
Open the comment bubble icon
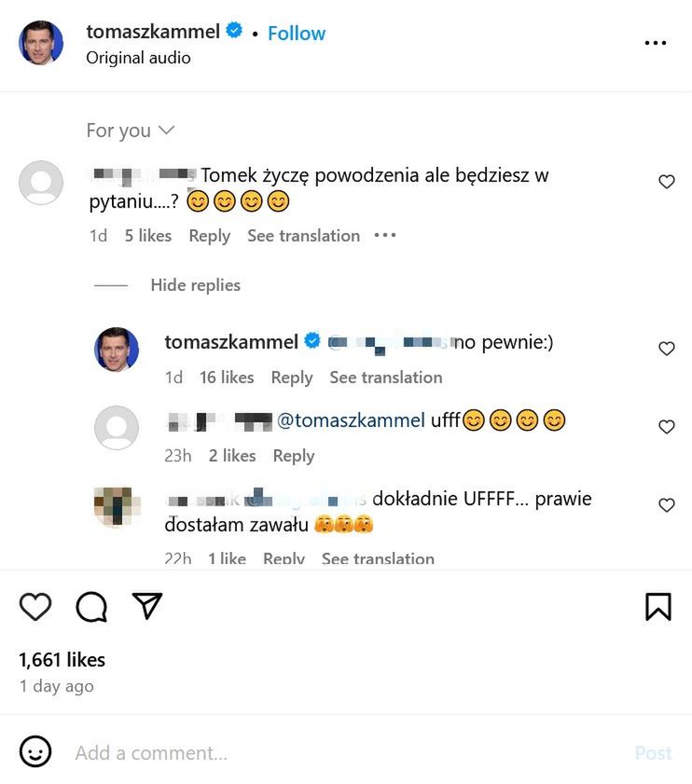pyautogui.click(x=91, y=607)
